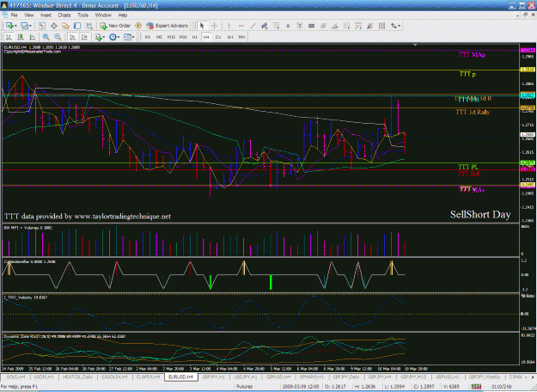
Task: Show the Market Watch panel
Action: pyautogui.click(x=42, y=26)
